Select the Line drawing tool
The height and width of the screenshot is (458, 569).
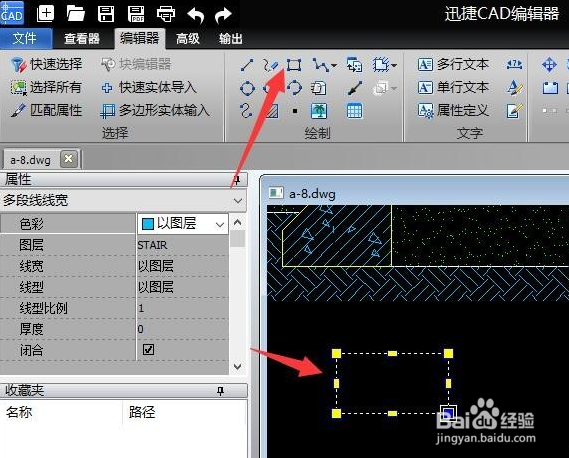(x=247, y=65)
